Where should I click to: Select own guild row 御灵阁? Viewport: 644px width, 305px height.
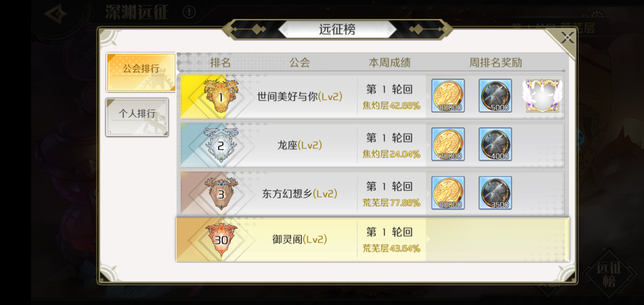click(x=373, y=239)
